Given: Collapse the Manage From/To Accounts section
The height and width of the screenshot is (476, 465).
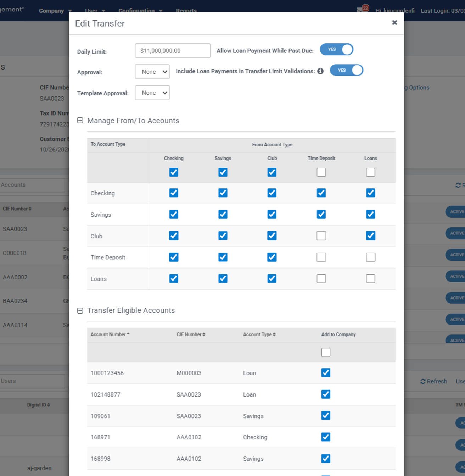Looking at the screenshot, I should [x=80, y=121].
